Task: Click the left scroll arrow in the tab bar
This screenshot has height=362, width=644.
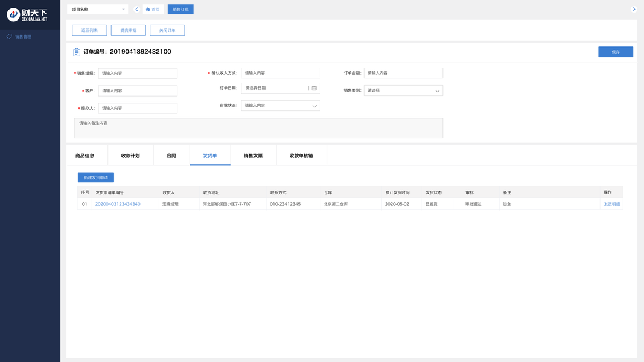Action: pos(137,10)
